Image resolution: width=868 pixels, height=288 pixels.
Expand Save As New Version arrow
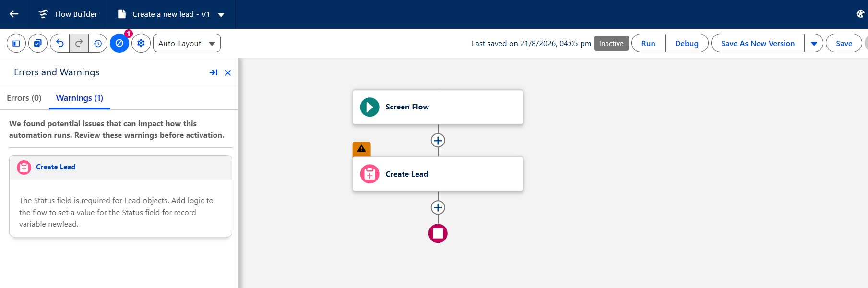pyautogui.click(x=814, y=43)
